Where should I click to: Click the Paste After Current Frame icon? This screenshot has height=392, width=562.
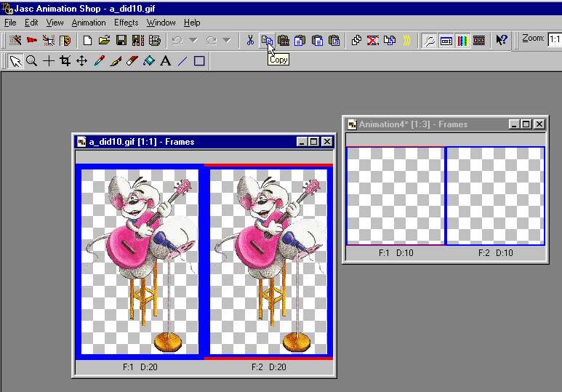click(x=317, y=40)
